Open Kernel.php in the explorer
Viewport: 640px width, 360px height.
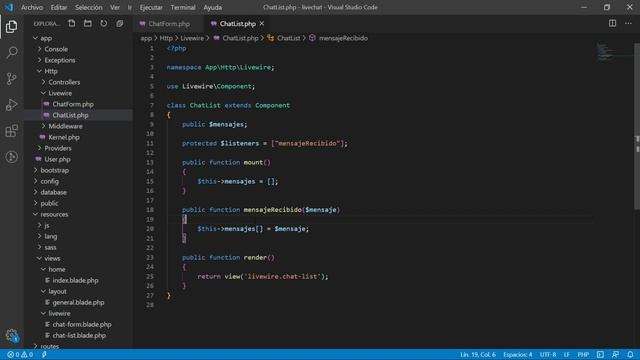(64, 137)
